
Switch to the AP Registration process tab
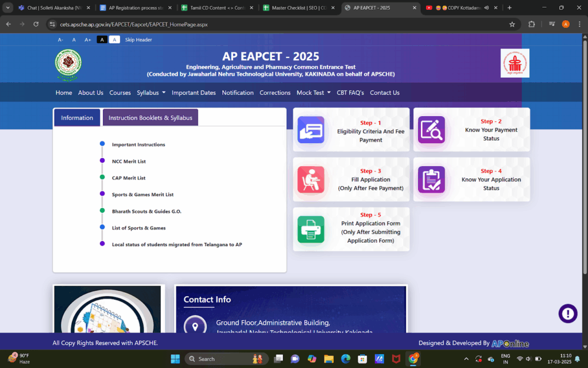[136, 7]
